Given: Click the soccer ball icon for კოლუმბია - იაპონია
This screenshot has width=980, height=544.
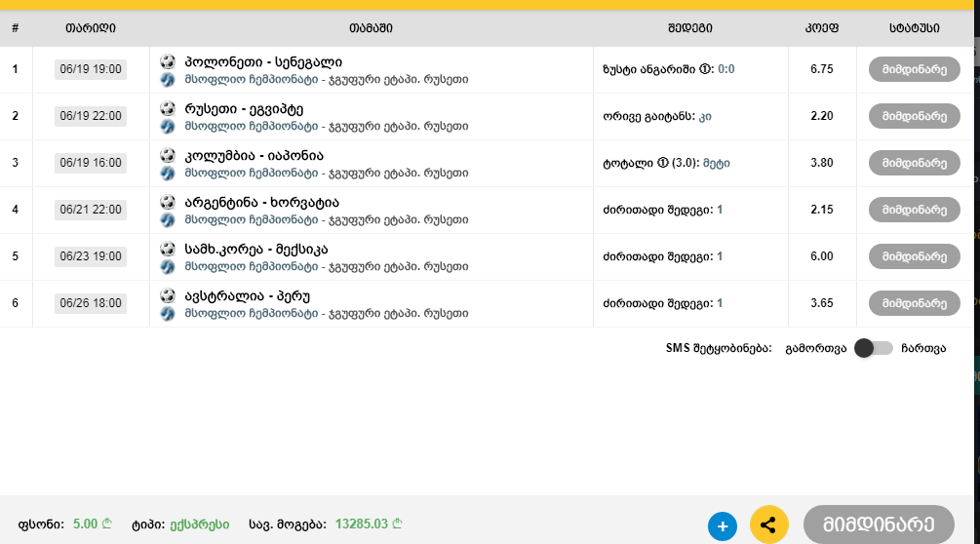Looking at the screenshot, I should 168,155.
